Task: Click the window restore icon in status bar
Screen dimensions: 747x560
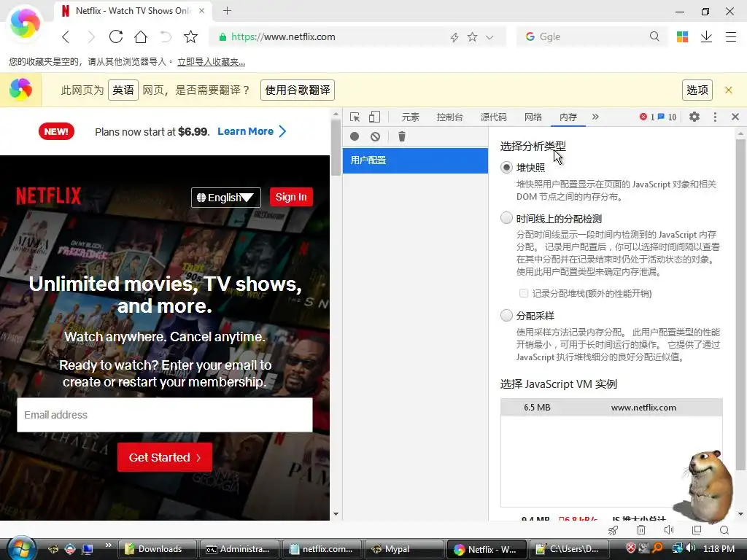Action: (697, 530)
